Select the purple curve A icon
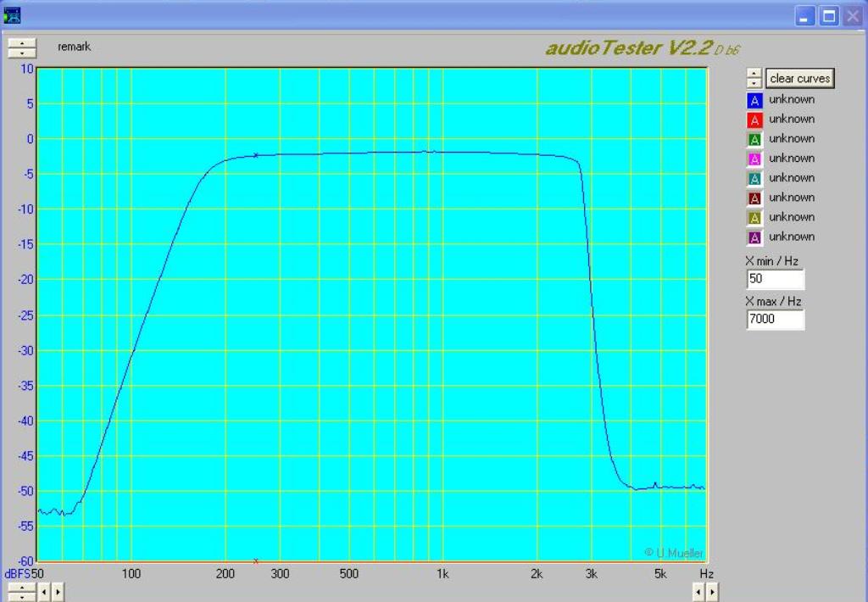Image resolution: width=868 pixels, height=602 pixels. [755, 237]
